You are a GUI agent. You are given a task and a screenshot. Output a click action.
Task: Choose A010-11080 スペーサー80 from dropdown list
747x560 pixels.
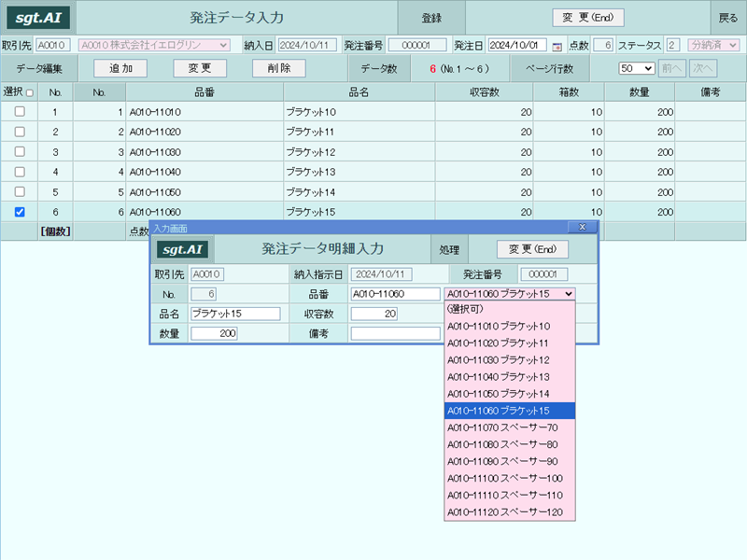[509, 444]
